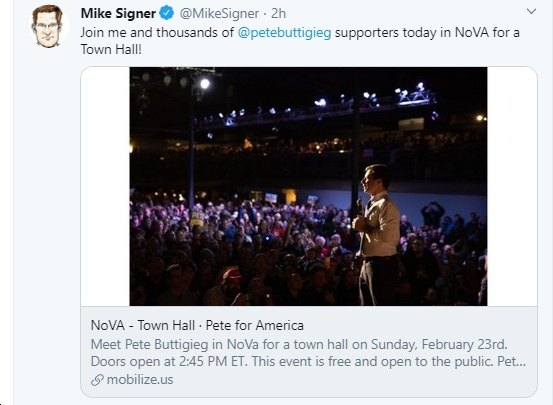Screen dimensions: 553x405
Task: Visit the @MikeSigner handle link
Action: [219, 13]
